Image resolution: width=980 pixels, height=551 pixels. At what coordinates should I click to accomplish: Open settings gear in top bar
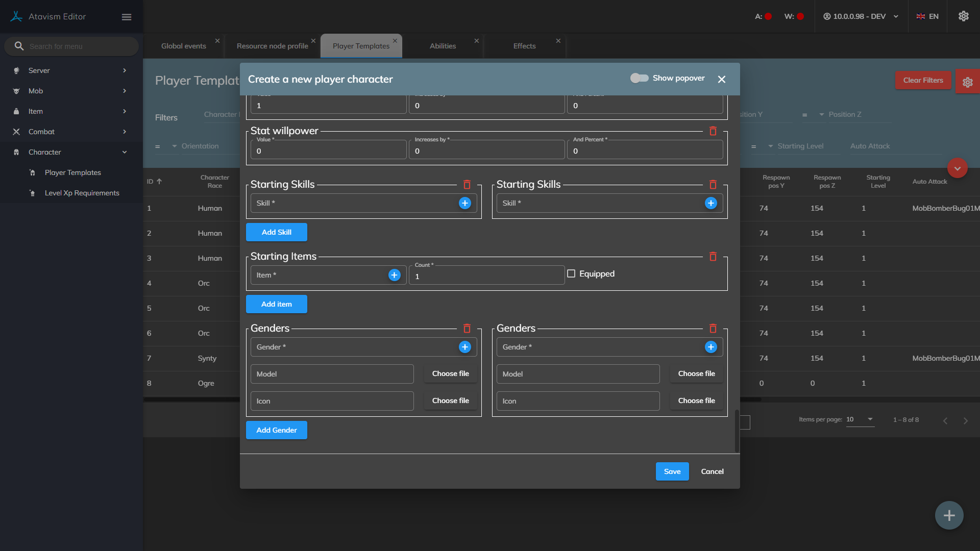click(x=963, y=16)
